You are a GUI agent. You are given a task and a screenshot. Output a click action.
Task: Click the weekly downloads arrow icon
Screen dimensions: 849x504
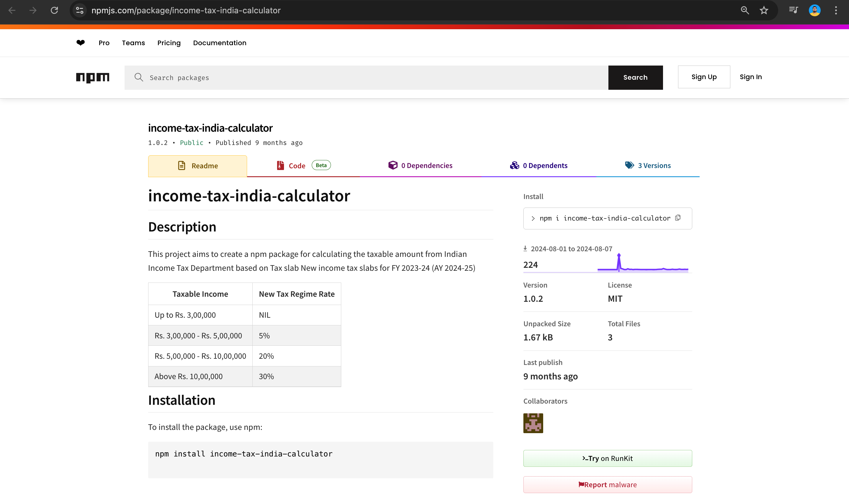pyautogui.click(x=525, y=249)
